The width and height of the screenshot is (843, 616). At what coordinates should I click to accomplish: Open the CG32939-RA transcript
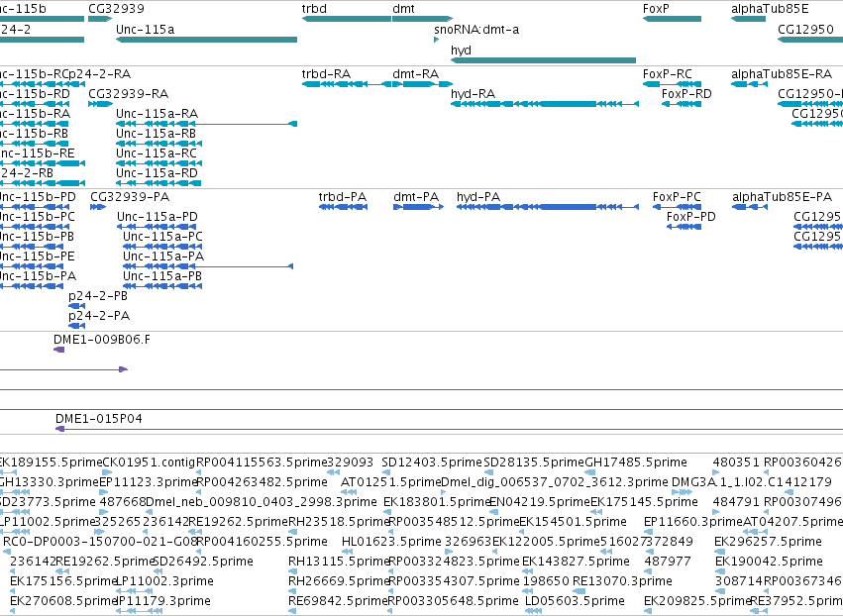[x=100, y=104]
